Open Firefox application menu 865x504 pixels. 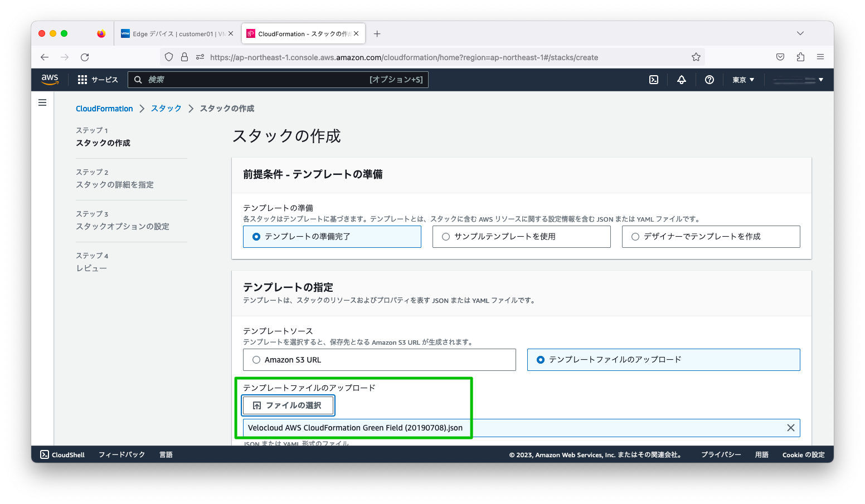click(x=820, y=57)
